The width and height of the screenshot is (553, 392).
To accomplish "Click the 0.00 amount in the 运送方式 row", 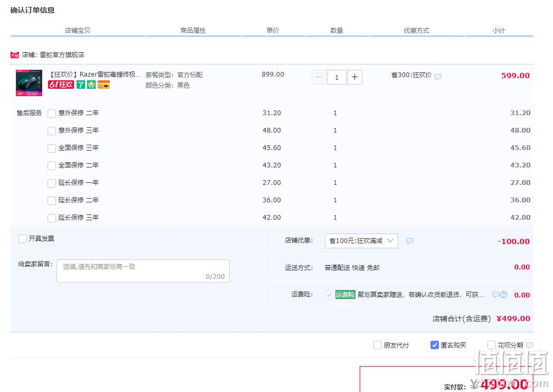I will [x=522, y=267].
